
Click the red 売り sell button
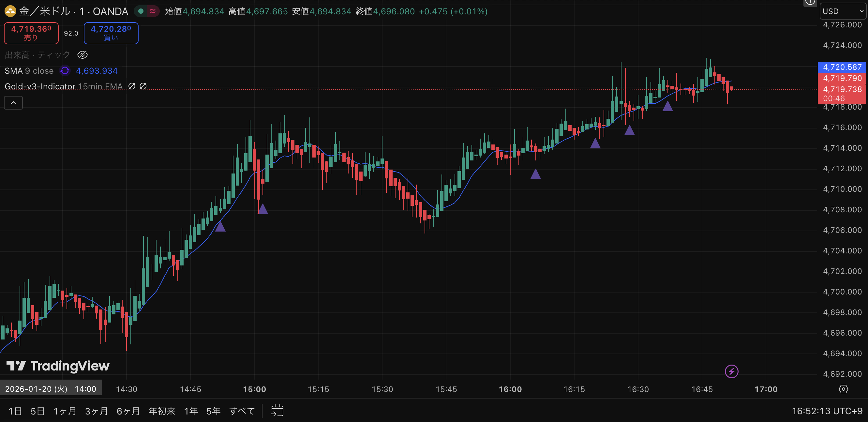[x=31, y=33]
